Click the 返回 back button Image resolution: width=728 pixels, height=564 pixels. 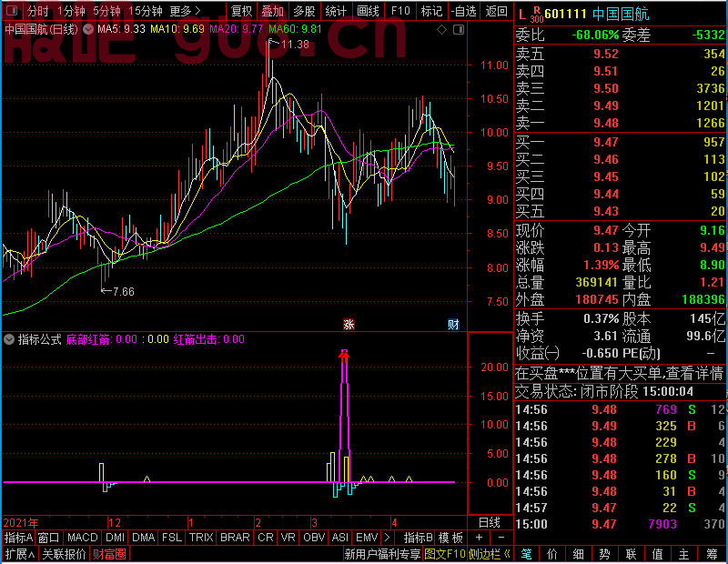point(496,11)
